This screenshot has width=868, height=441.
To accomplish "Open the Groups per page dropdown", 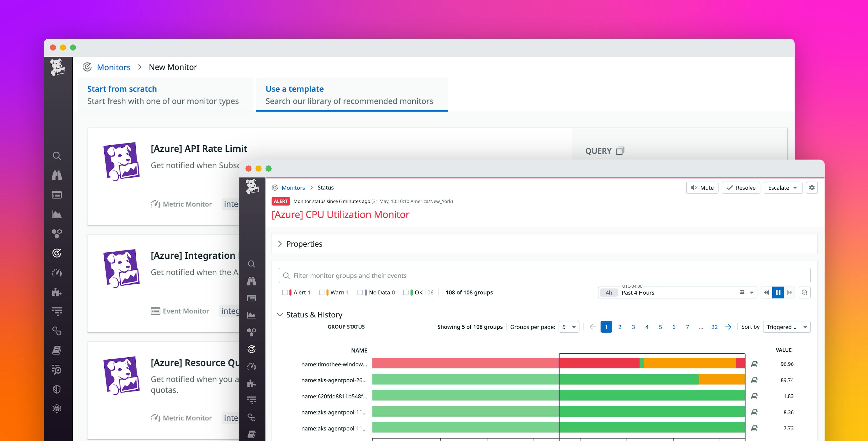I will pos(569,327).
